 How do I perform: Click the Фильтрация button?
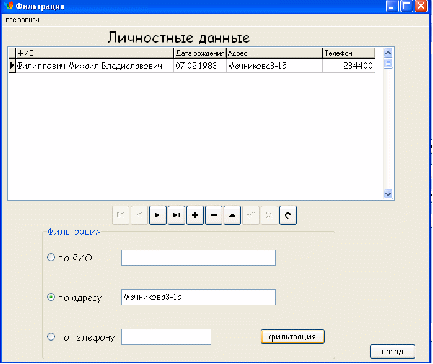(x=292, y=336)
